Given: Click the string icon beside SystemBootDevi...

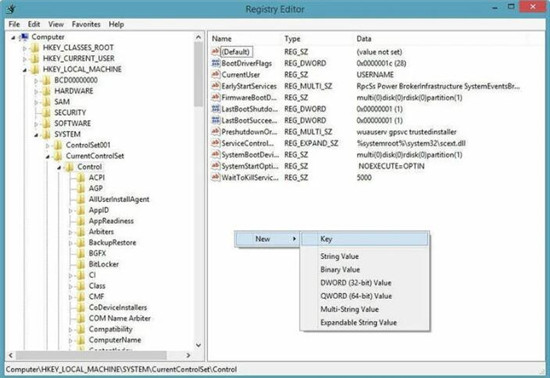Looking at the screenshot, I should click(x=216, y=155).
